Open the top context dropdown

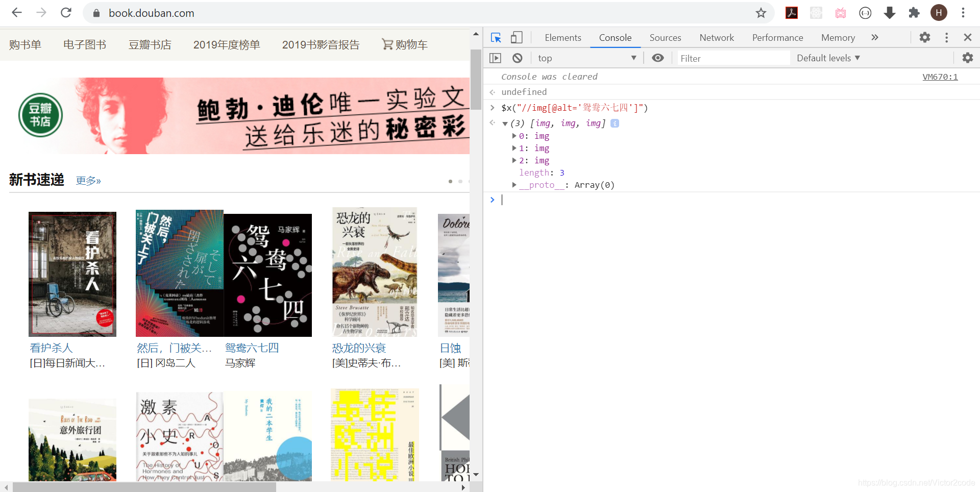click(587, 58)
